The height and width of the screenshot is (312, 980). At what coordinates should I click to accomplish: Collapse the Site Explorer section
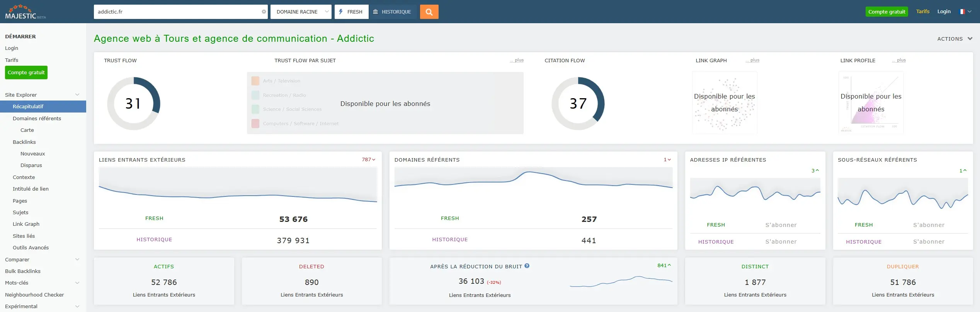coord(77,95)
